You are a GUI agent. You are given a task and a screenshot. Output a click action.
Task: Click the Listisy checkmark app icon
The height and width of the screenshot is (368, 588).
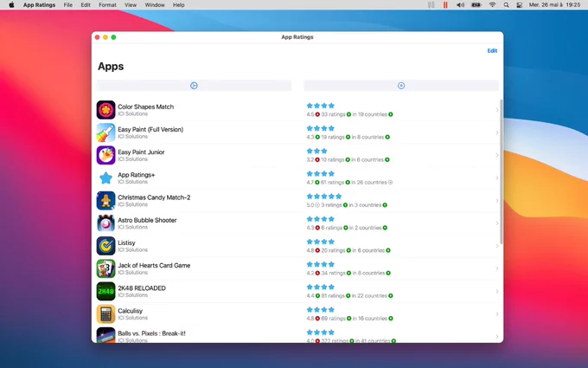point(105,246)
